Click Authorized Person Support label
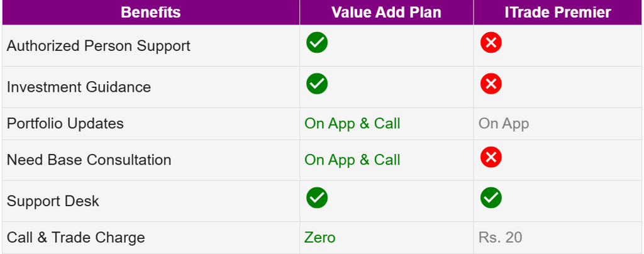644x254 pixels. pos(98,46)
